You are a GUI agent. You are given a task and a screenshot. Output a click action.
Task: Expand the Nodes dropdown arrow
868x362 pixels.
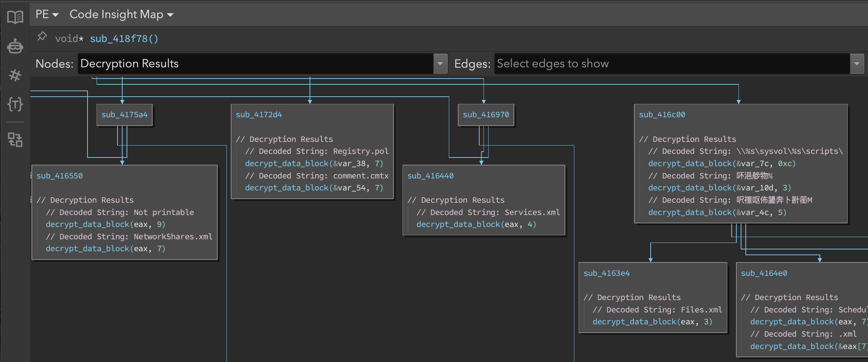pyautogui.click(x=440, y=64)
